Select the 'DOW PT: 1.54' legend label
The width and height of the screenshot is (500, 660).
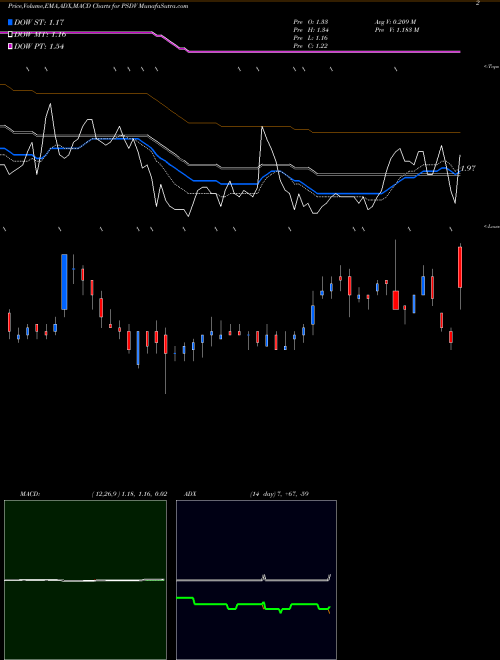[39, 47]
